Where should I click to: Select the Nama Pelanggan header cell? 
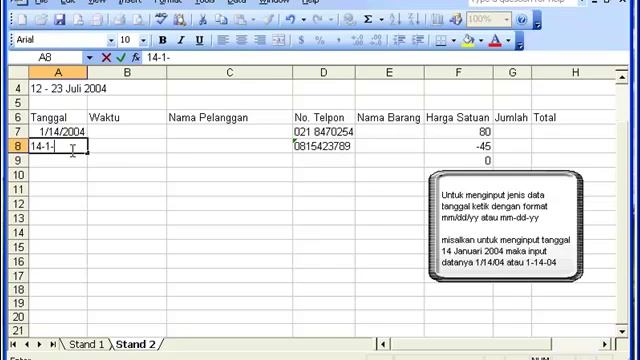[x=229, y=118]
